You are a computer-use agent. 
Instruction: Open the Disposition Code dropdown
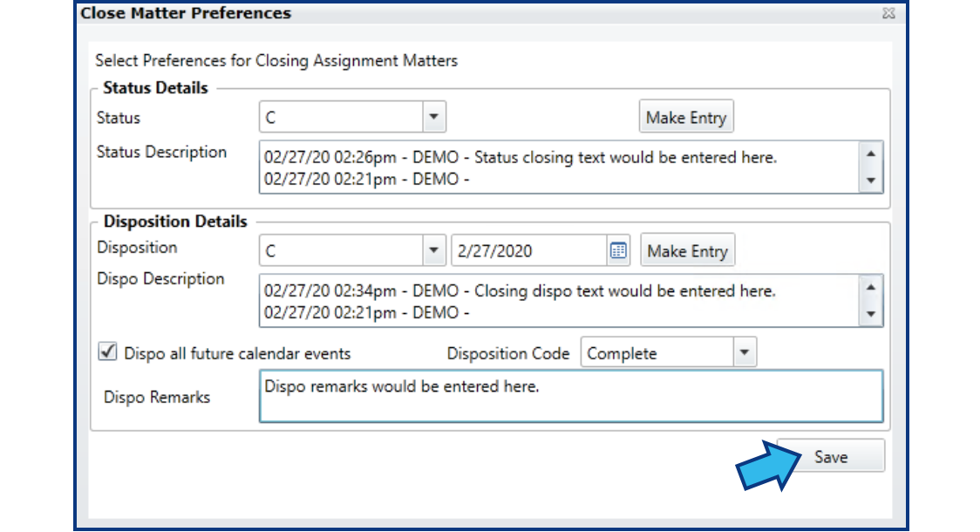[x=745, y=352]
